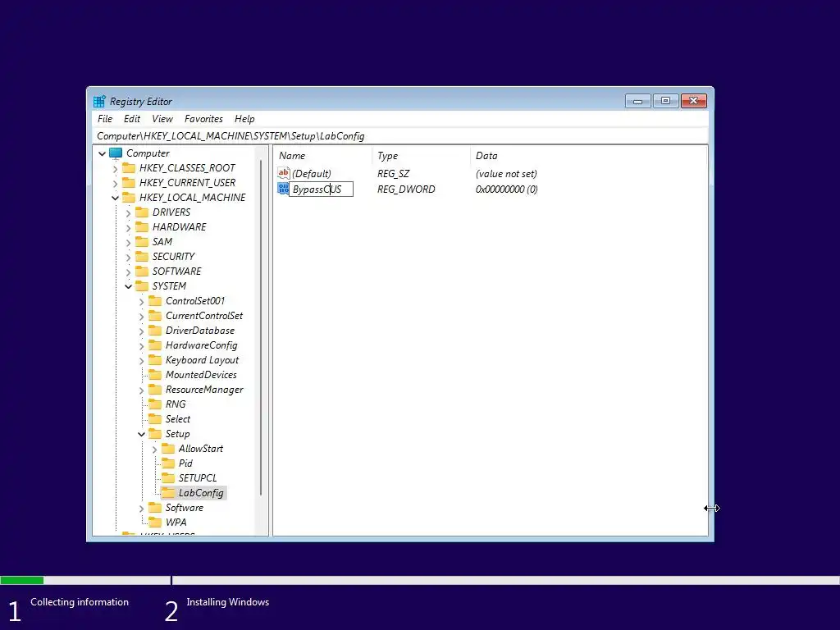Click the SECURITY folder icon
Screen dimensions: 840x630
pos(142,257)
